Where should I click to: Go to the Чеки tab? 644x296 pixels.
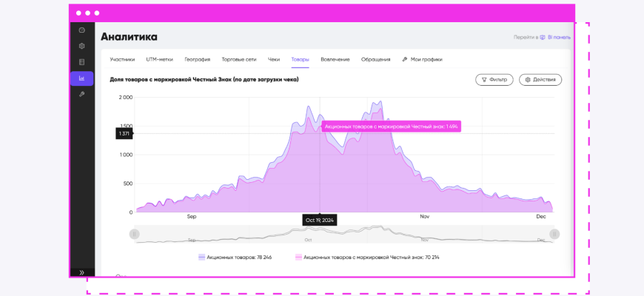(x=274, y=59)
